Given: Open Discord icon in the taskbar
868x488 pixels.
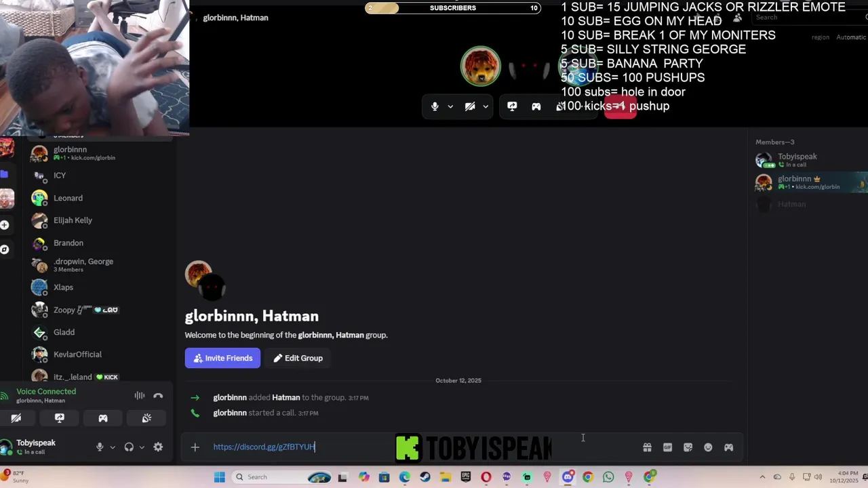Looking at the screenshot, I should [x=568, y=477].
